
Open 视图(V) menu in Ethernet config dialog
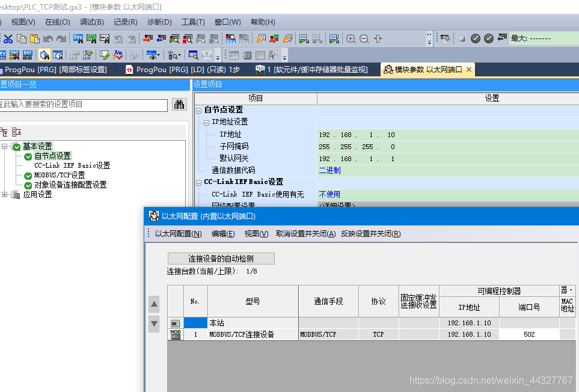pyautogui.click(x=256, y=234)
